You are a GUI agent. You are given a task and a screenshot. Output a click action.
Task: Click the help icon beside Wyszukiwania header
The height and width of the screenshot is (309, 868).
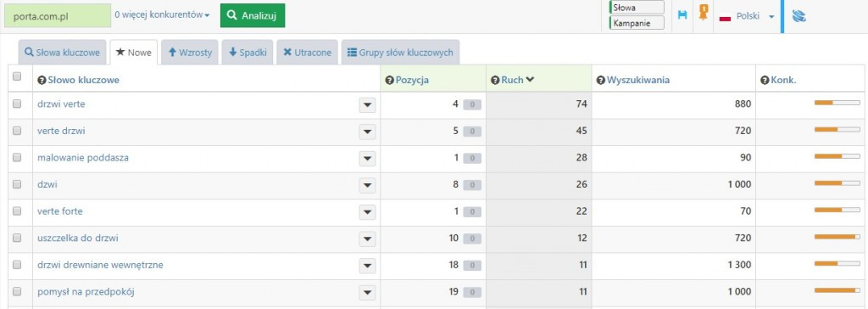601,81
